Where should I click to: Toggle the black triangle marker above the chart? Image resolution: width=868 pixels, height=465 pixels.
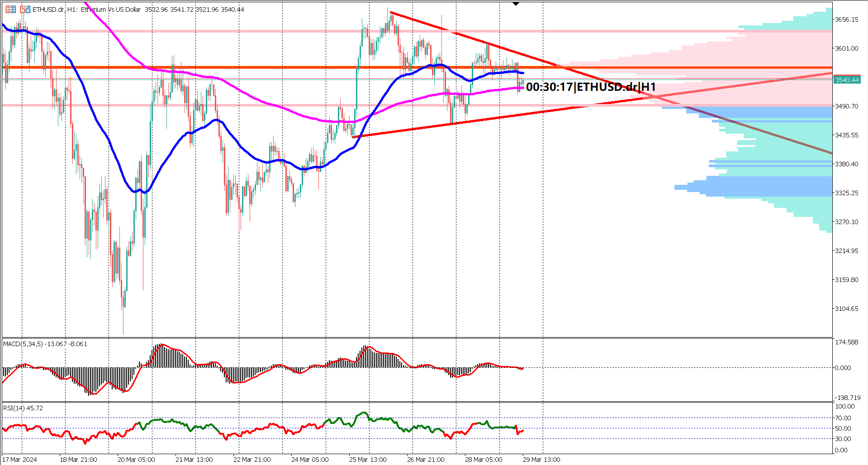(516, 3)
